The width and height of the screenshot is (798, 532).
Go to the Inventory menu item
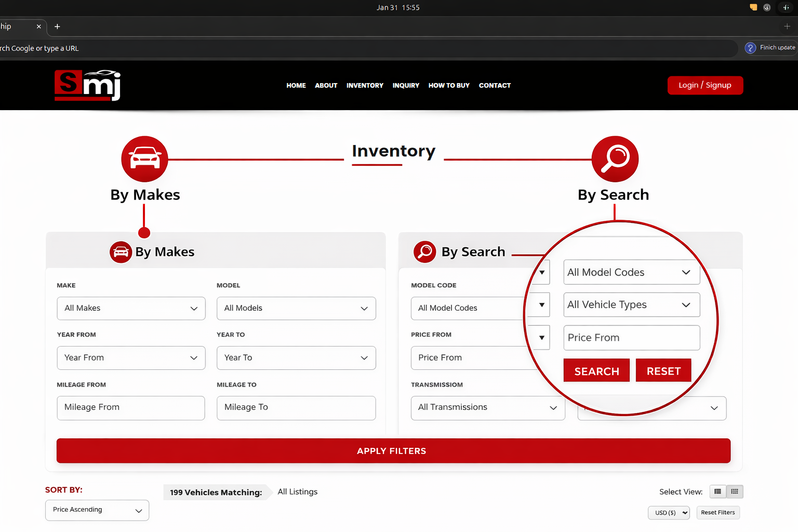pos(365,86)
